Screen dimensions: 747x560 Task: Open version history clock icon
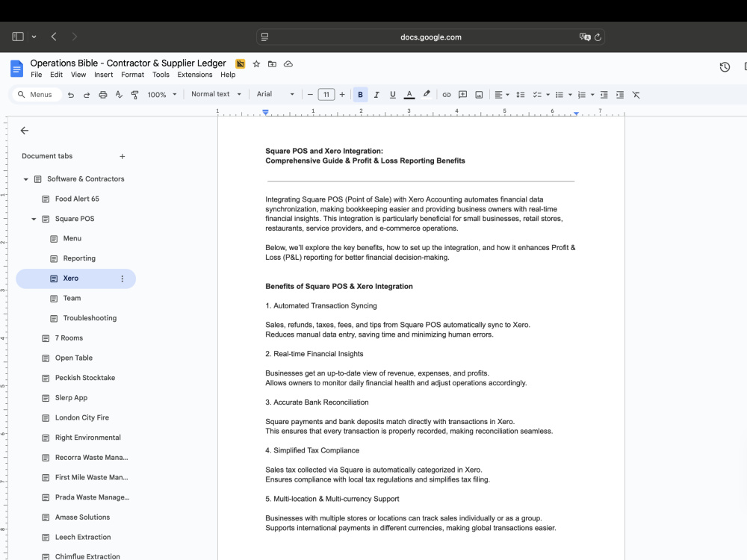[x=725, y=67]
